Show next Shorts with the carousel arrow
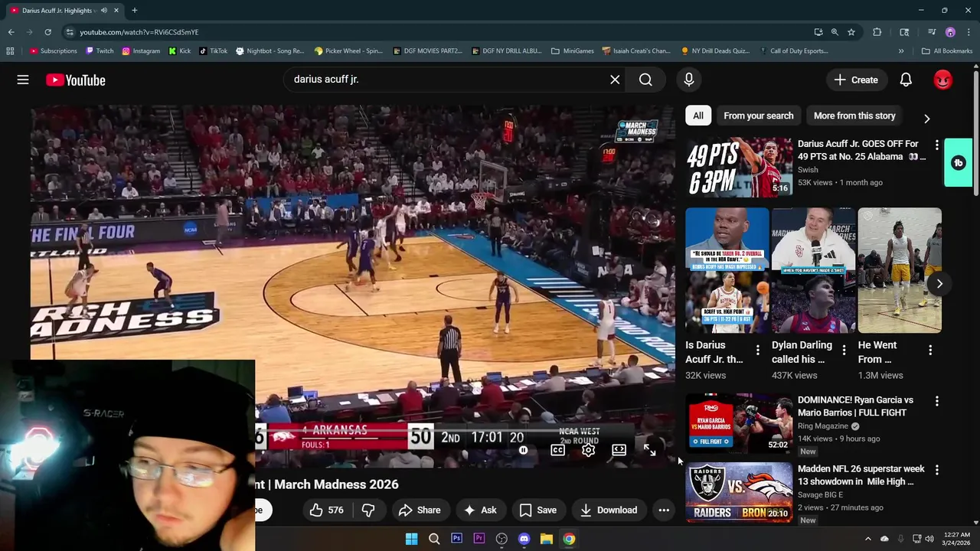The image size is (980, 551). [939, 284]
